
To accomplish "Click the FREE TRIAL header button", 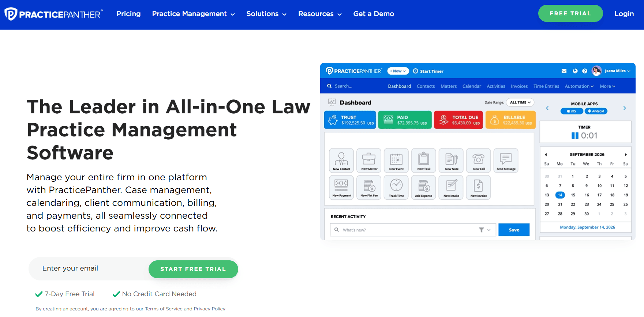I will (570, 14).
